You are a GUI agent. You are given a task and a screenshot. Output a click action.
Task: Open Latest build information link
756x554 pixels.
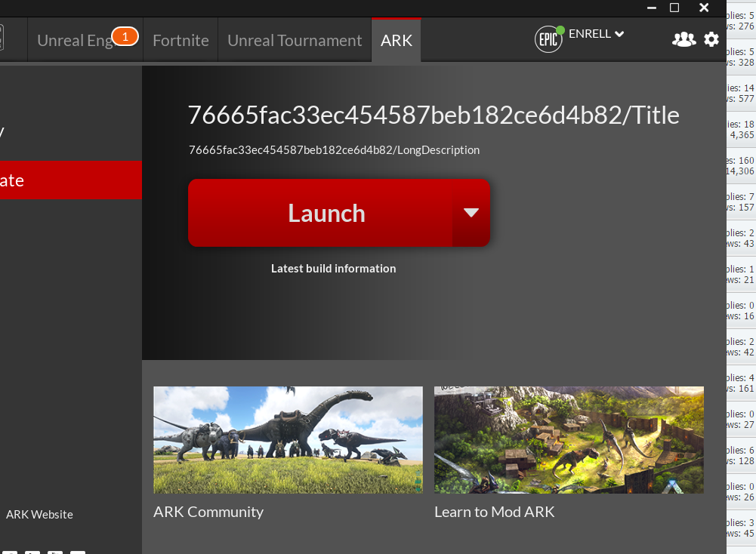click(333, 269)
